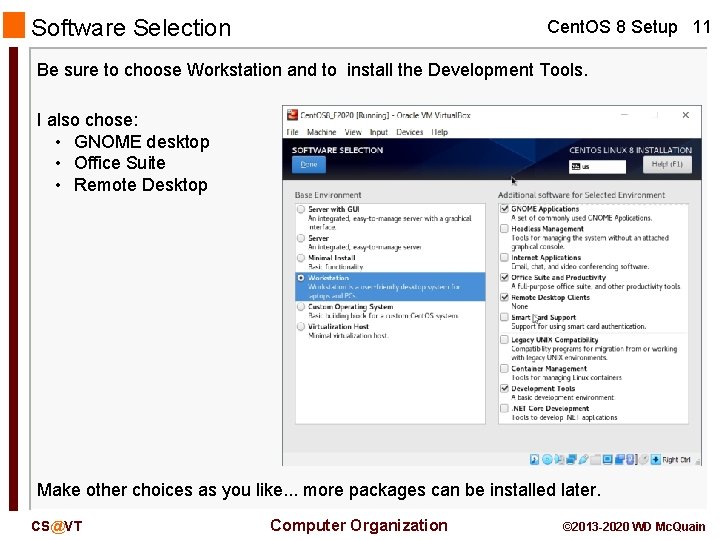This screenshot has width=720, height=540.
Task: Click the 'SOFTWARE SELECTION' heading text
Action: [338, 150]
